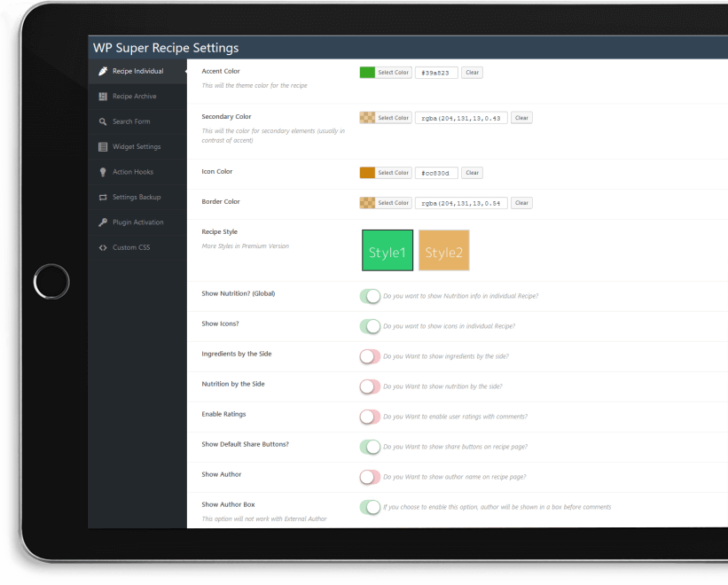This screenshot has width=728, height=585.
Task: Click the Custom CSS code brackets icon
Action: (103, 247)
